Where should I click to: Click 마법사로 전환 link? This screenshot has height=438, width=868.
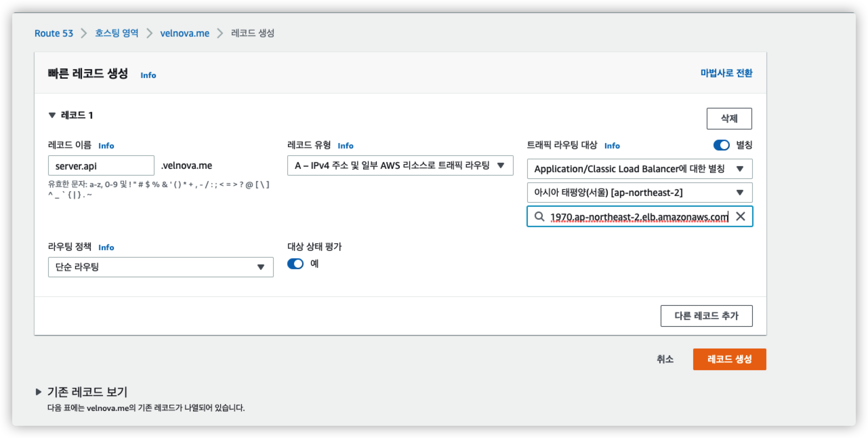(x=726, y=73)
